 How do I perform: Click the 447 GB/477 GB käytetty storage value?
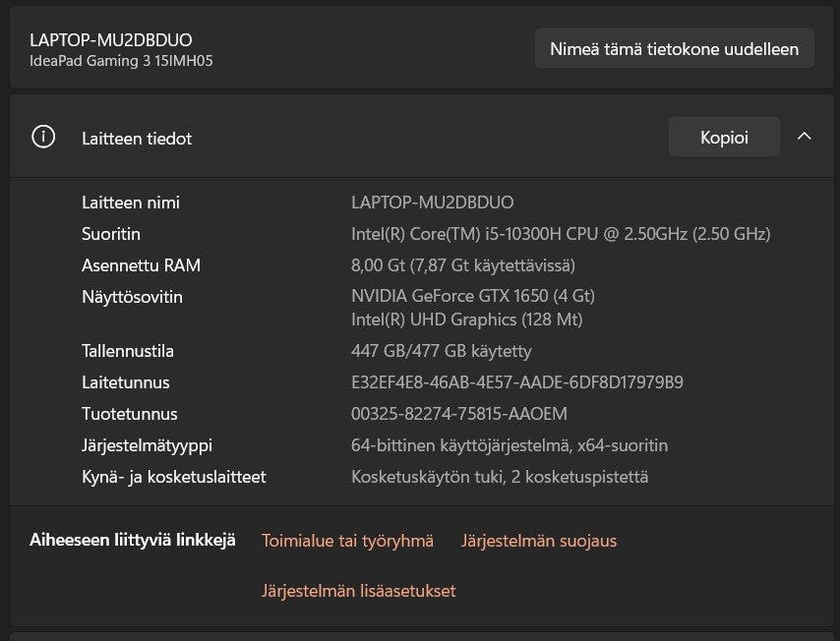pyautogui.click(x=441, y=351)
